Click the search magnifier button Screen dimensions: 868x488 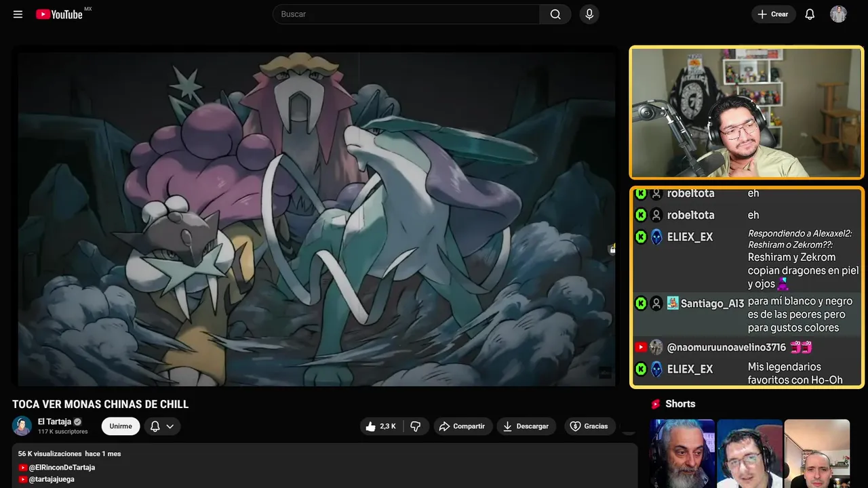(555, 14)
